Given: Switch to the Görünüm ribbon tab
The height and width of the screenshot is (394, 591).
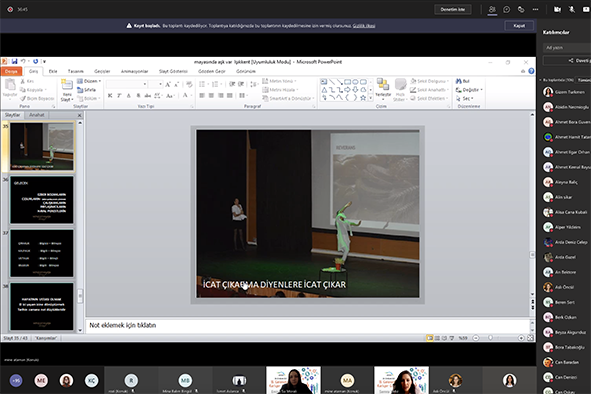Looking at the screenshot, I should click(x=245, y=71).
